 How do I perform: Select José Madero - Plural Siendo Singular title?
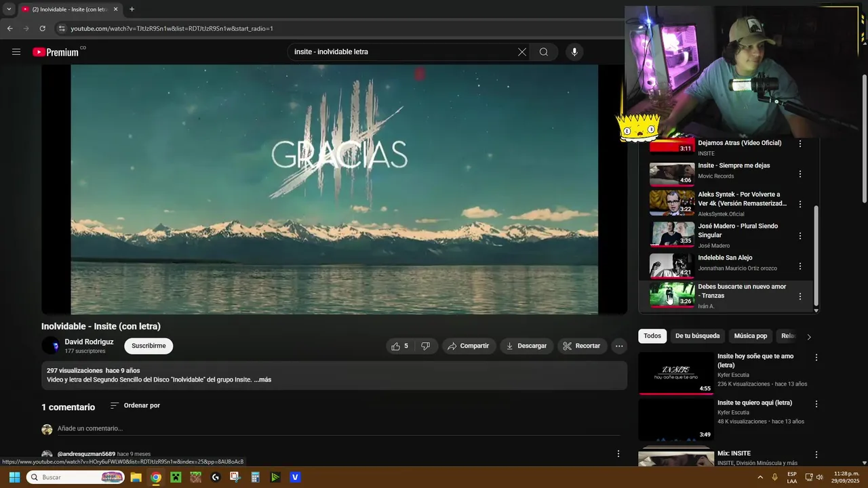(738, 230)
